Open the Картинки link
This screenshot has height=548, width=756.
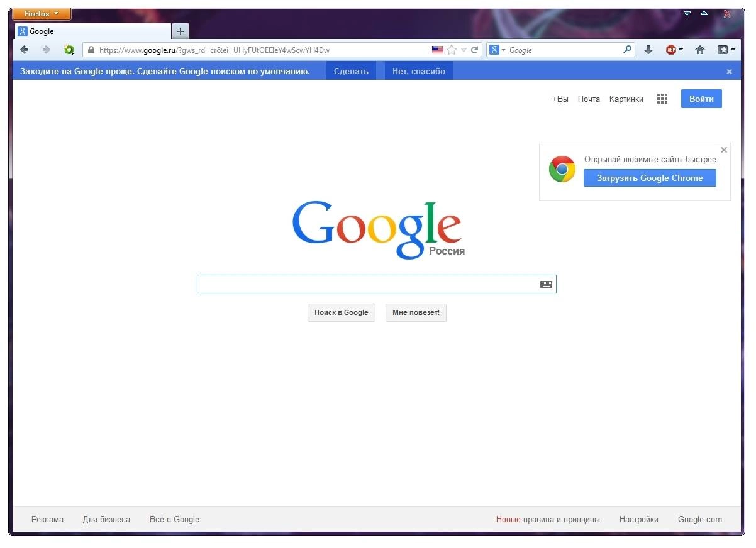tap(626, 99)
